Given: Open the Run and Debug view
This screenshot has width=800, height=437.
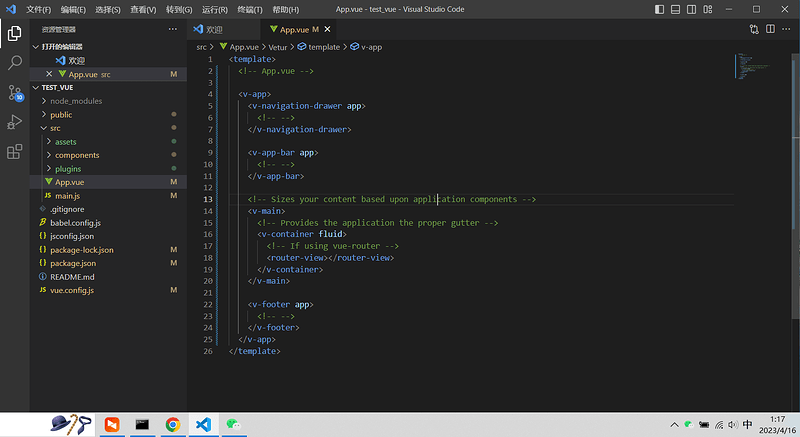Looking at the screenshot, I should click(14, 122).
